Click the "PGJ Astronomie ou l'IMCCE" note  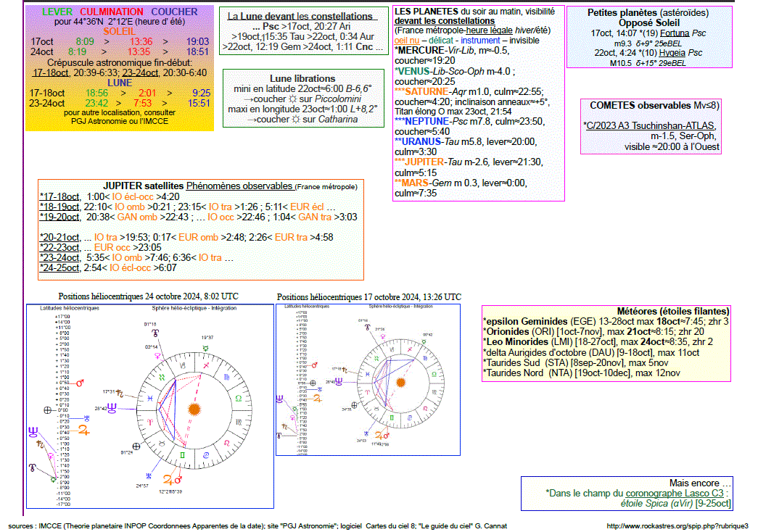pos(120,121)
